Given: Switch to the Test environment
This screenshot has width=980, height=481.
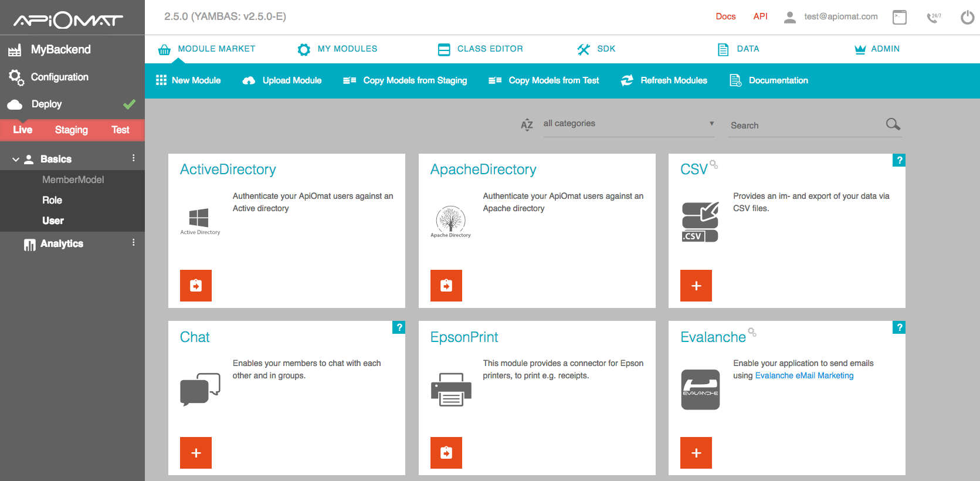Looking at the screenshot, I should coord(120,130).
